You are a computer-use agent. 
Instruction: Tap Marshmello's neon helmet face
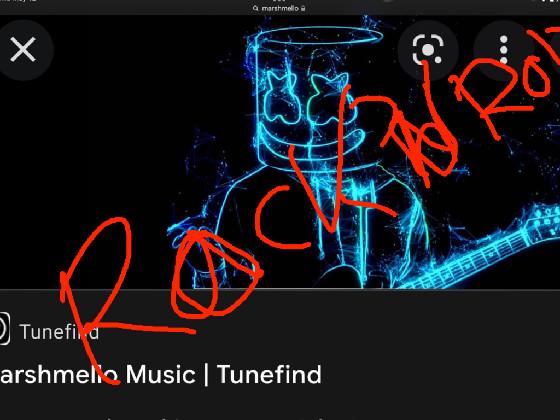click(311, 98)
